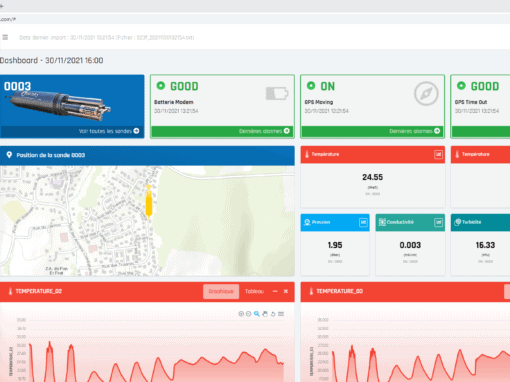
Task: Open chart export menu icon
Action: tap(281, 314)
